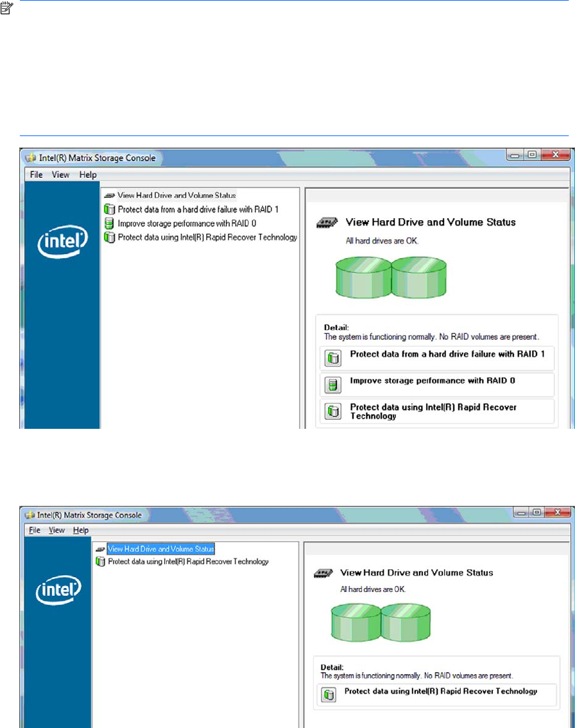Click upper window title bar app icon
This screenshot has height=728, width=575.
(x=31, y=158)
